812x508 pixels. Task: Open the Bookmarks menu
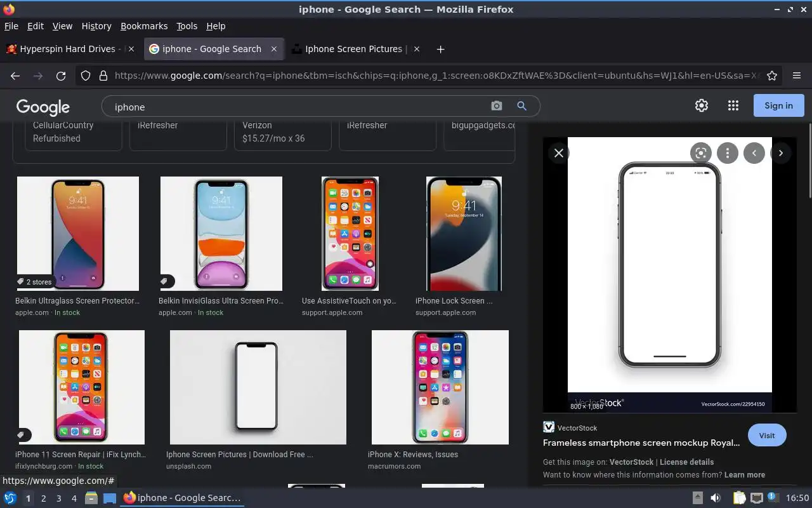point(144,26)
